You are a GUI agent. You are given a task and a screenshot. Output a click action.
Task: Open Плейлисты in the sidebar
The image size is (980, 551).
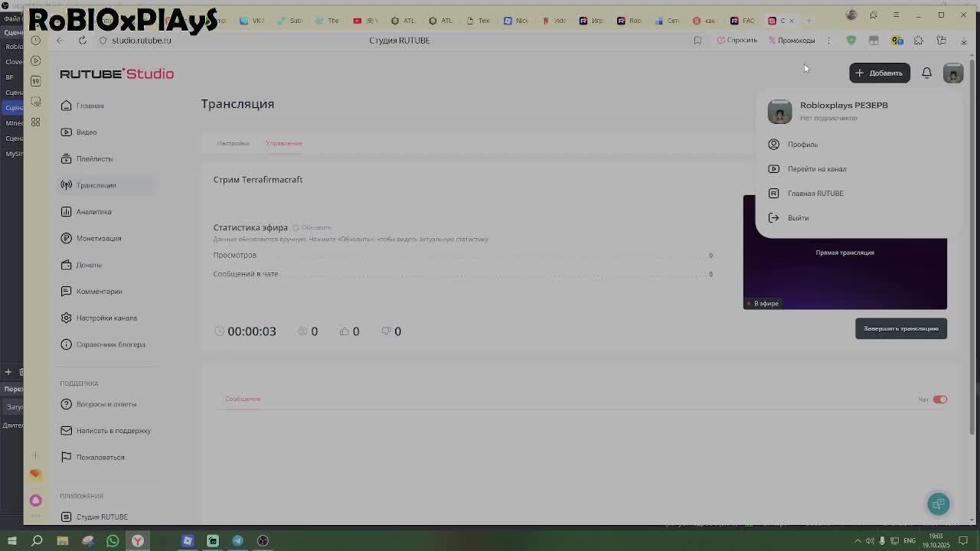point(87,158)
